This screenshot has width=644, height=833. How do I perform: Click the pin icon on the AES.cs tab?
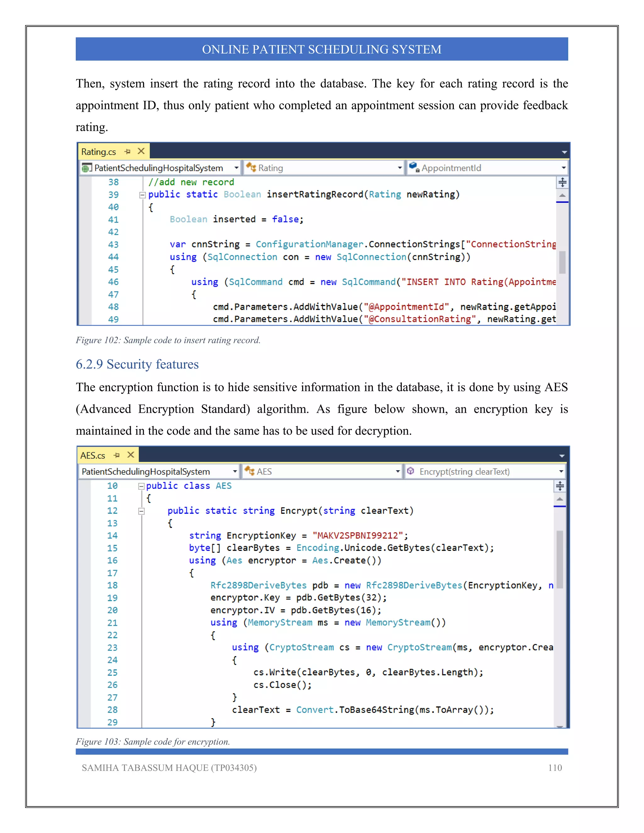tap(117, 455)
